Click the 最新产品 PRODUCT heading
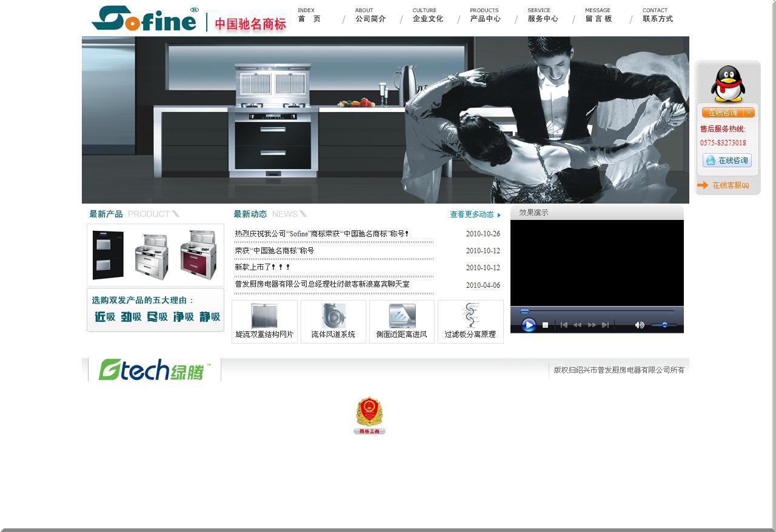776x532 pixels. 135,214
